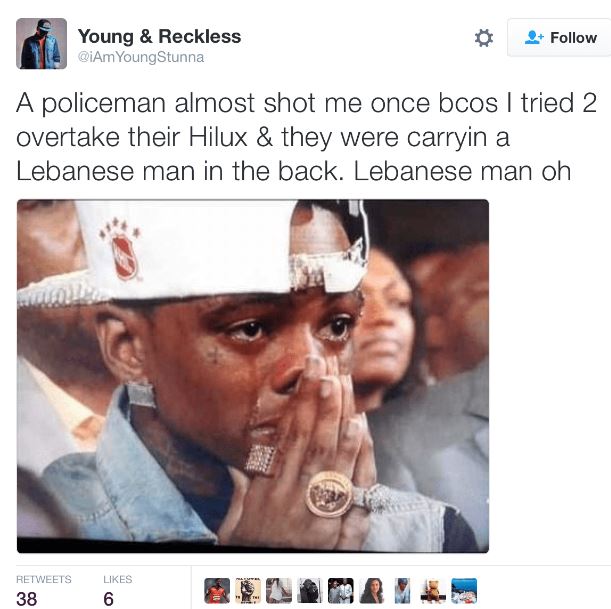Image resolution: width=611 pixels, height=609 pixels.
Task: Open the teddy bear avatar
Action: point(433,591)
